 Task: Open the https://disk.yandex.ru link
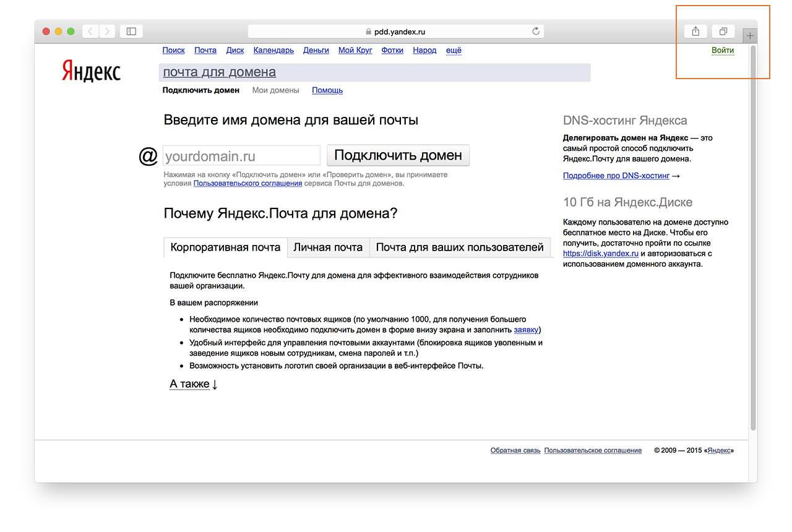click(x=601, y=253)
